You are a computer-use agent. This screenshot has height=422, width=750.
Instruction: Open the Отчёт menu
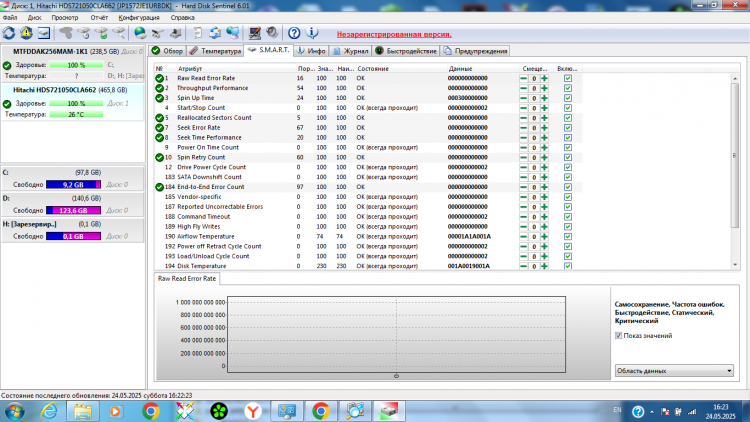[99, 18]
